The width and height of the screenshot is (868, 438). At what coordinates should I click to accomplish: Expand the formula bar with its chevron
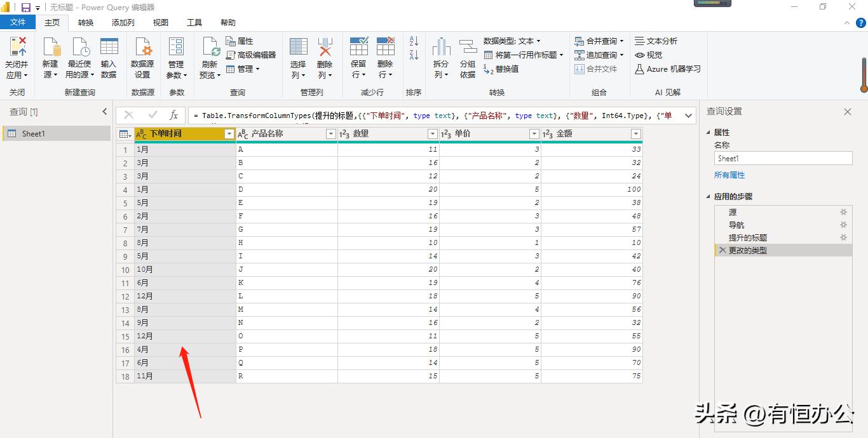click(688, 116)
